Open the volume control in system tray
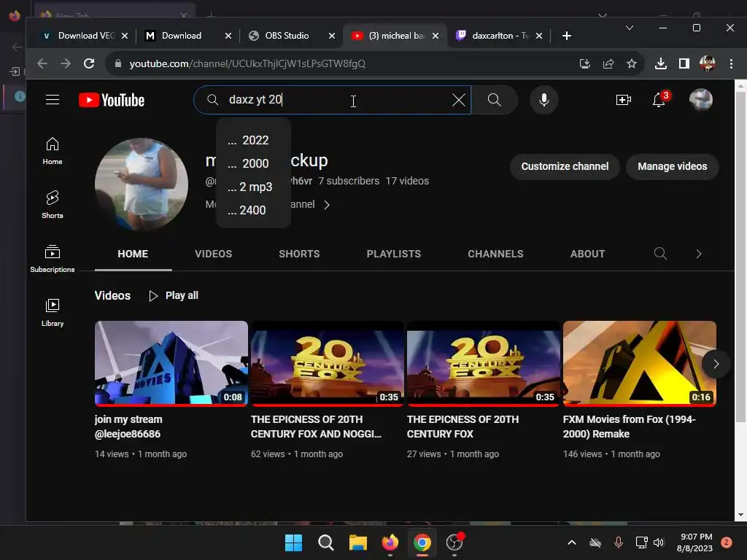Image resolution: width=747 pixels, height=560 pixels. click(659, 542)
